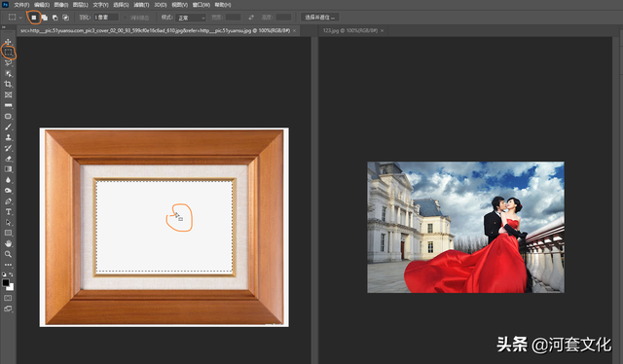
Task: Pick the white background color swatch
Action: coord(11,288)
